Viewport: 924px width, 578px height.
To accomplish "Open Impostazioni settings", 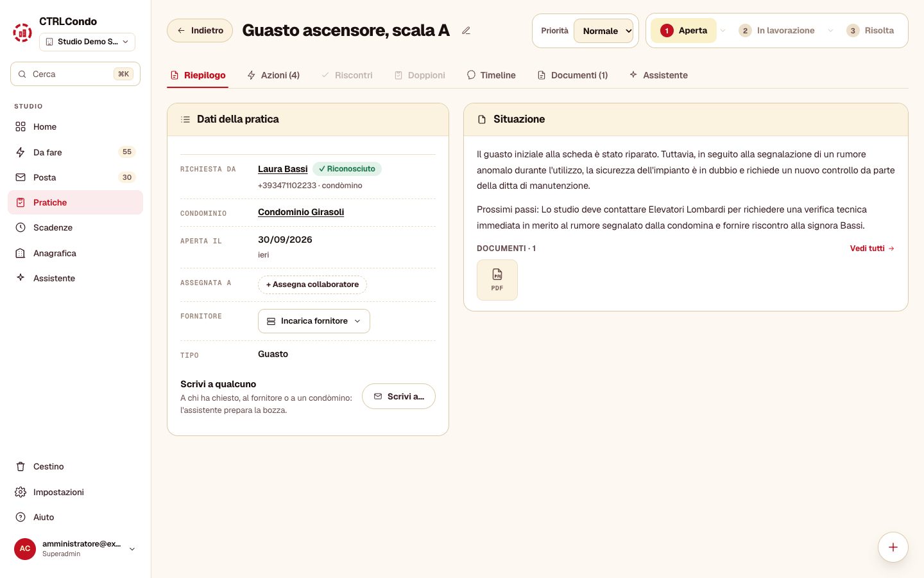I will click(75, 492).
